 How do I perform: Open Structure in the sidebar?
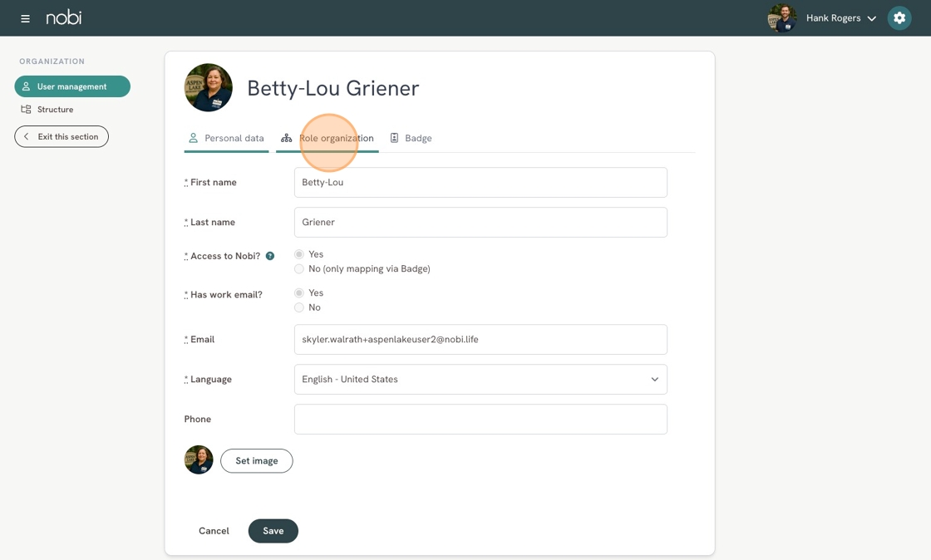[55, 110]
